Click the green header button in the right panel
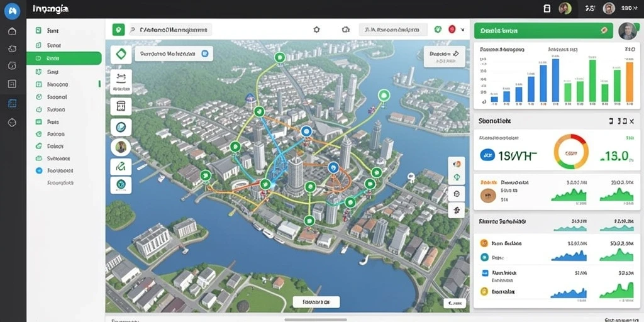Viewport: 644px width, 322px height. 543,30
